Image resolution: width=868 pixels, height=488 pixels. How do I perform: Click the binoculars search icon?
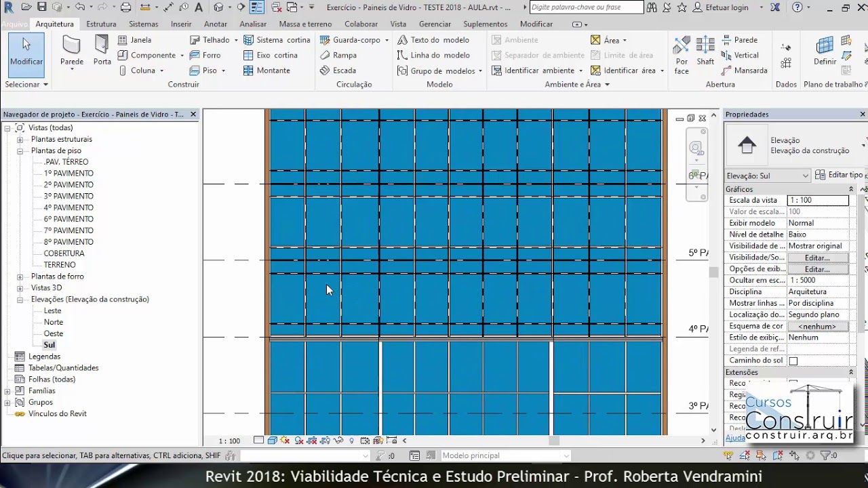652,7
